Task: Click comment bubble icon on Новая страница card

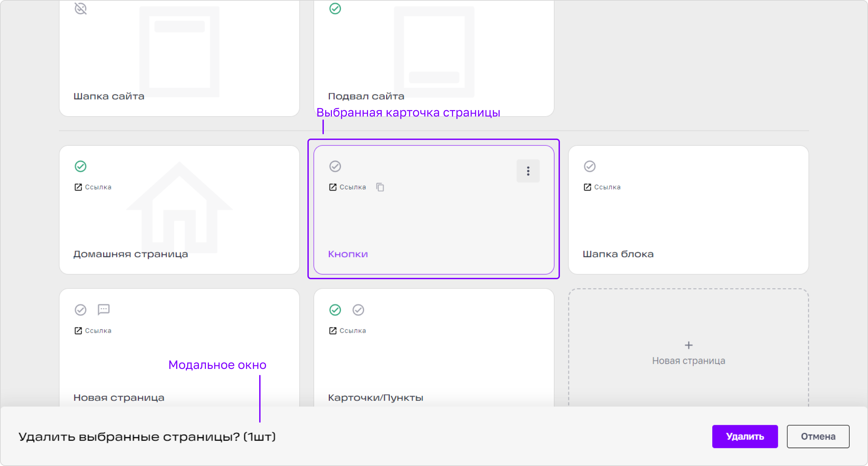Action: tap(103, 309)
